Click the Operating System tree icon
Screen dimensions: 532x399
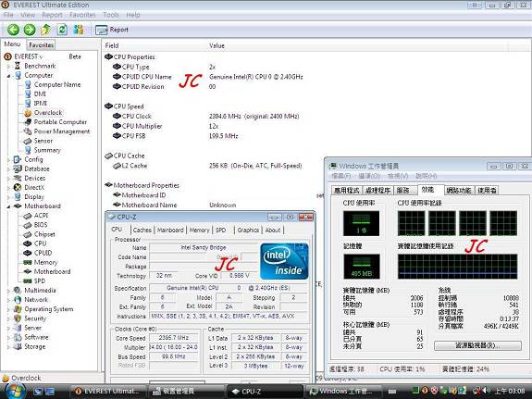coord(18,309)
